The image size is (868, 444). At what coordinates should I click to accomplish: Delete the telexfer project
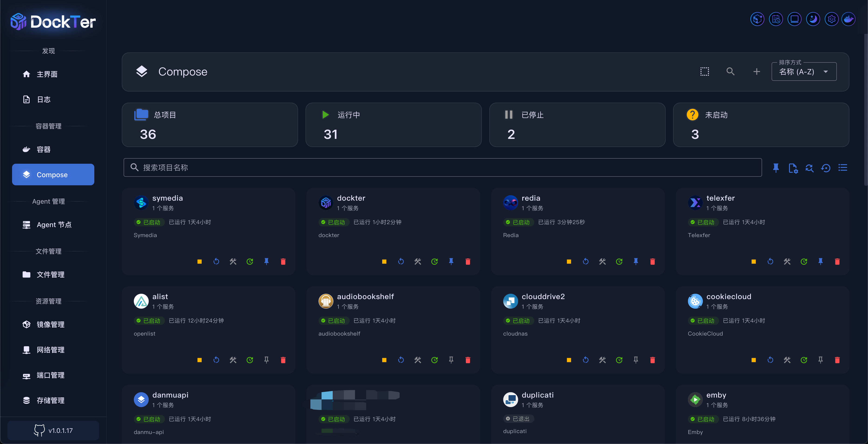837,262
